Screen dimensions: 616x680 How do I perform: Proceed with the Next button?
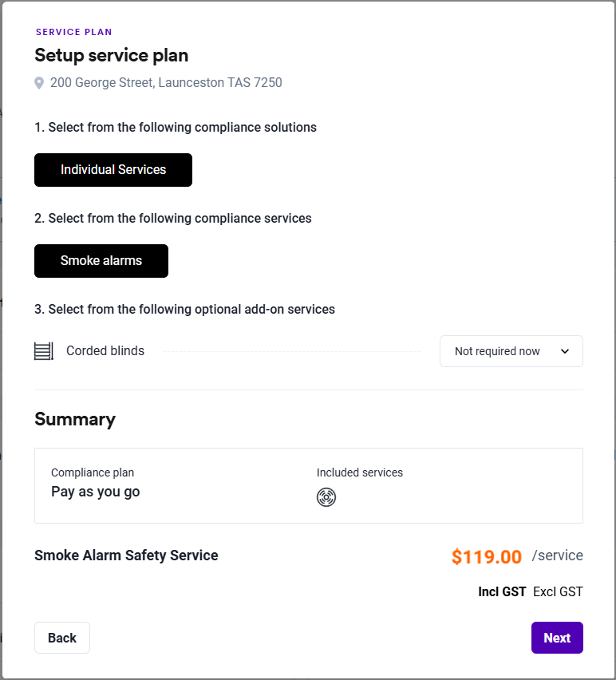pos(557,638)
